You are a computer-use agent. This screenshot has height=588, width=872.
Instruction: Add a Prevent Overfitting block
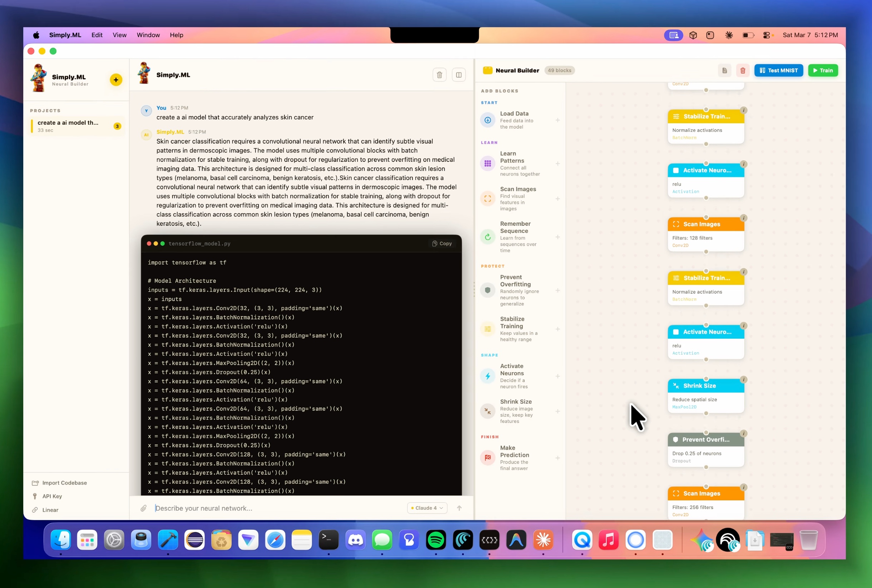click(x=521, y=290)
